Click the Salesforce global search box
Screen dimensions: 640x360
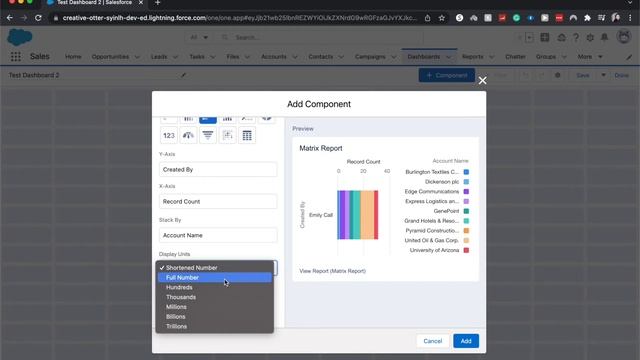320,38
